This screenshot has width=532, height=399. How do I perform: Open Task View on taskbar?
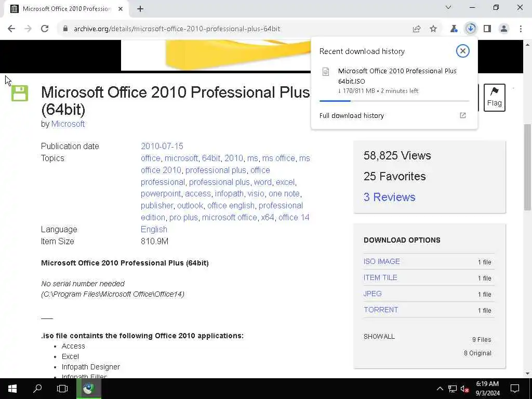click(62, 389)
